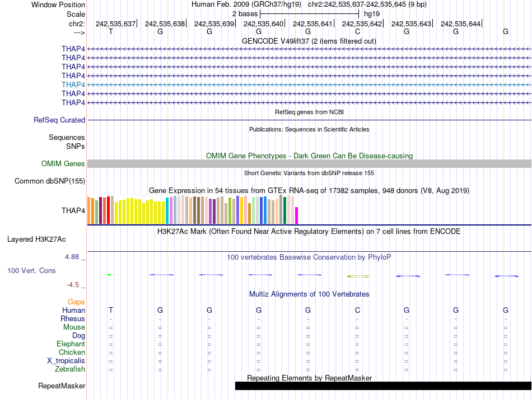This screenshot has width=532, height=399.
Task: Open the RepeatMasker track label
Action: 62,386
